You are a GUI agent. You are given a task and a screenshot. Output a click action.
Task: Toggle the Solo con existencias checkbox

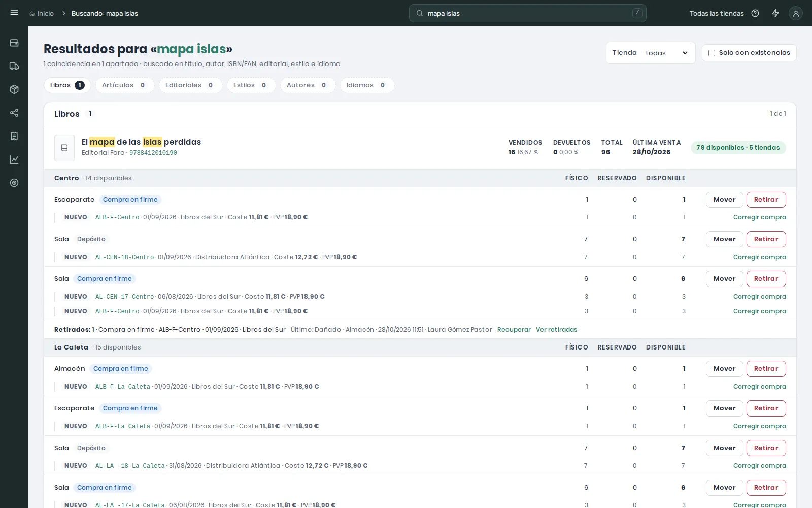712,53
